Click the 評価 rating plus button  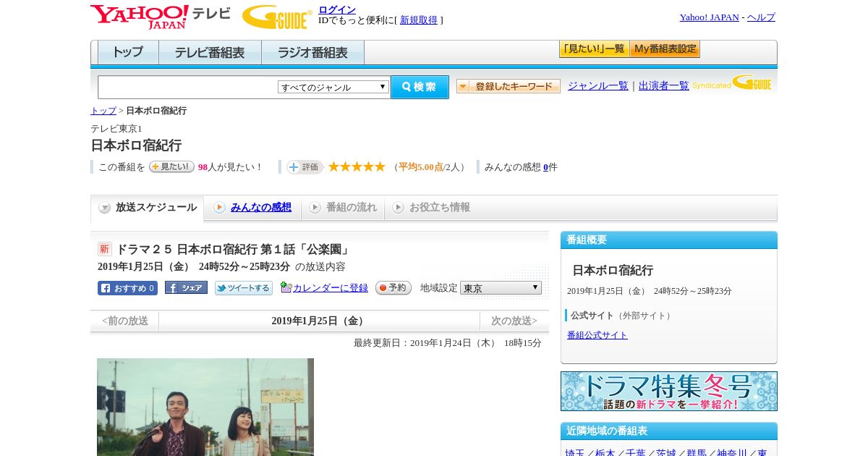tap(305, 167)
